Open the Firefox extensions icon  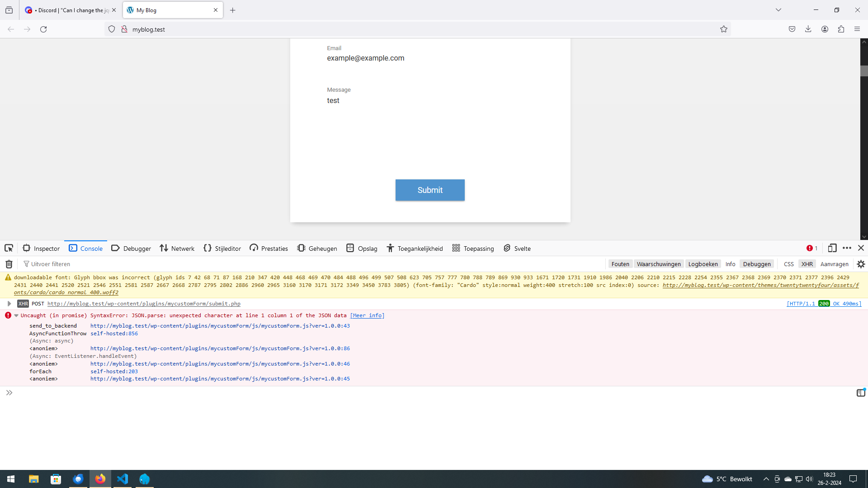(x=841, y=29)
